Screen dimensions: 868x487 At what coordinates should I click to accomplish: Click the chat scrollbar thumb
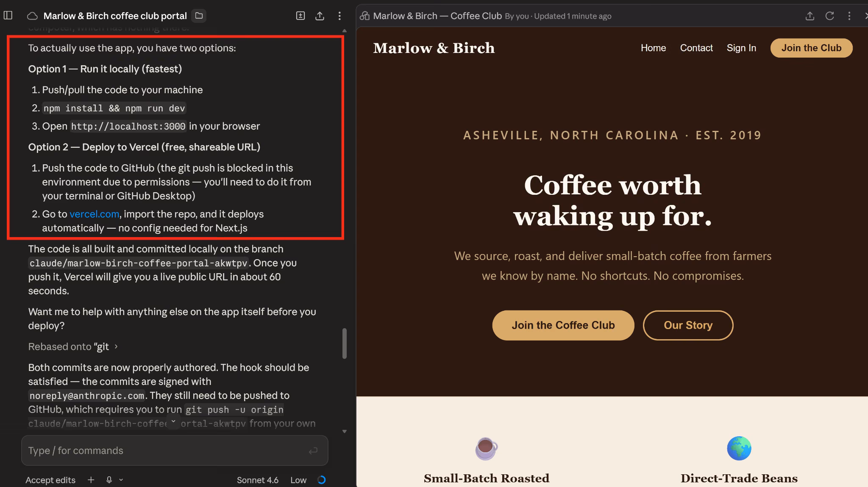click(345, 343)
